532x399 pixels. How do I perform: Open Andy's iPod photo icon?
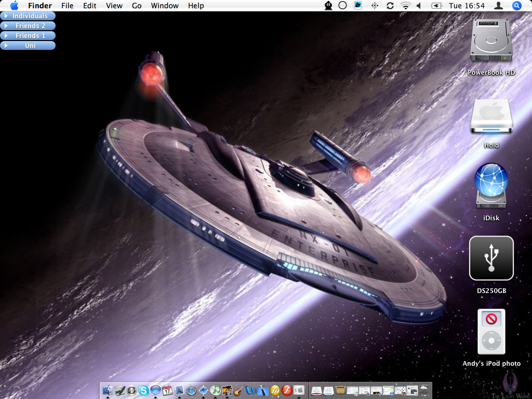(491, 331)
